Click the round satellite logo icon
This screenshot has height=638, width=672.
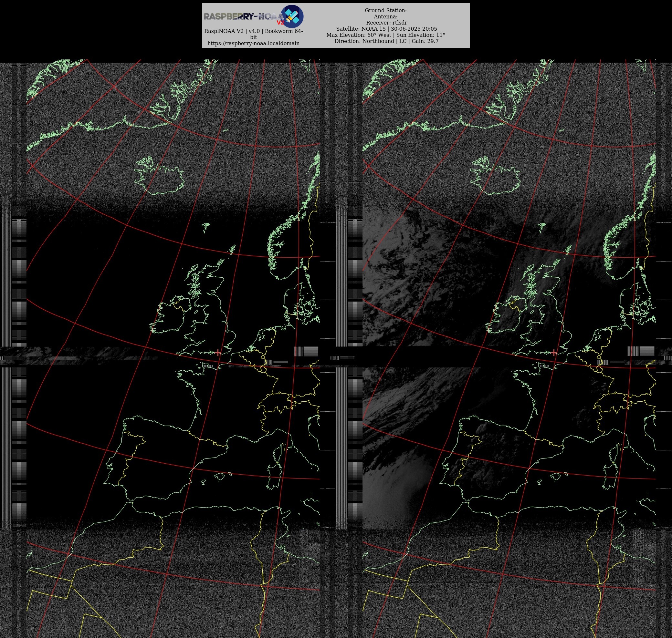292,16
